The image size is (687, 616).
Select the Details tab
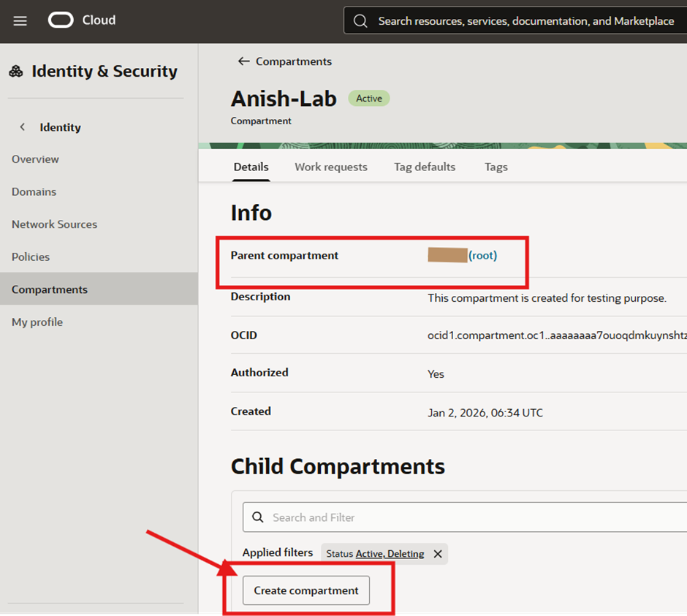point(251,167)
